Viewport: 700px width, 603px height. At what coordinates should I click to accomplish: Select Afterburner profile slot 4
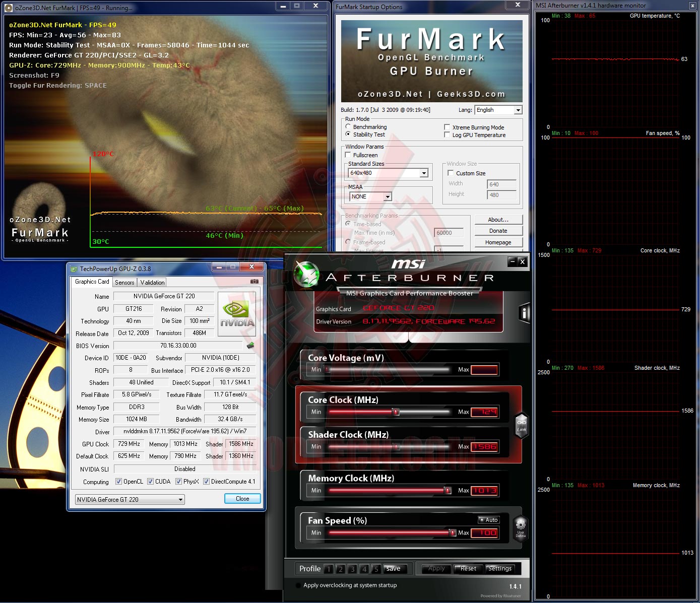pos(364,569)
